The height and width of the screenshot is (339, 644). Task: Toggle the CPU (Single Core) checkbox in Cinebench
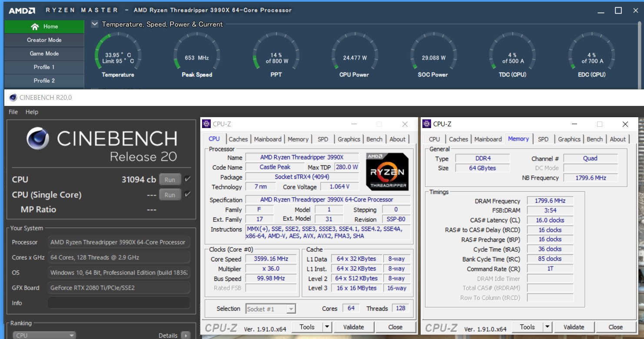pyautogui.click(x=187, y=194)
